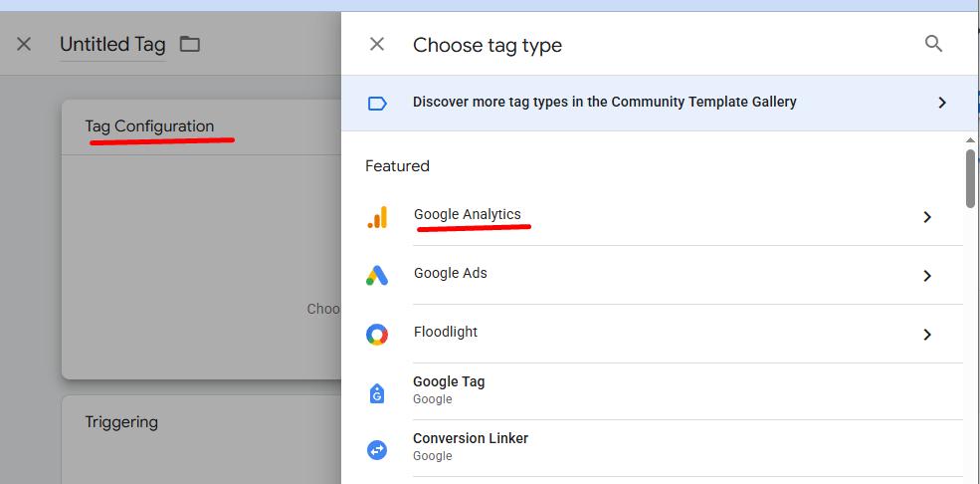980x484 pixels.
Task: Expand the Google Analytics chevron arrow
Action: [x=927, y=217]
